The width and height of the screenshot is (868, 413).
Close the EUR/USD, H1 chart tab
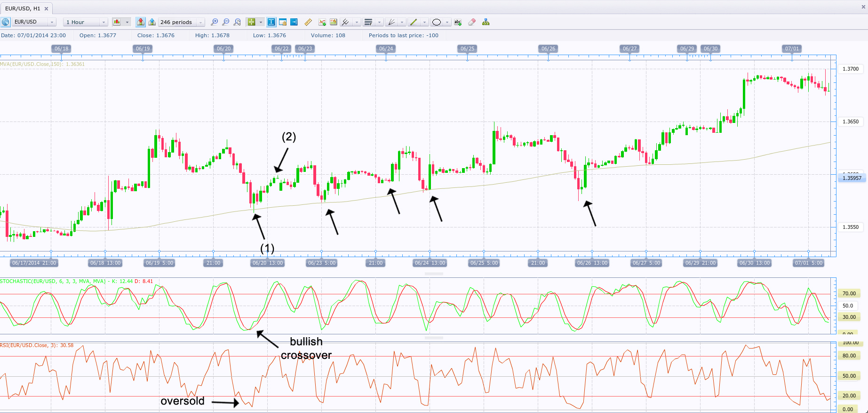(47, 8)
